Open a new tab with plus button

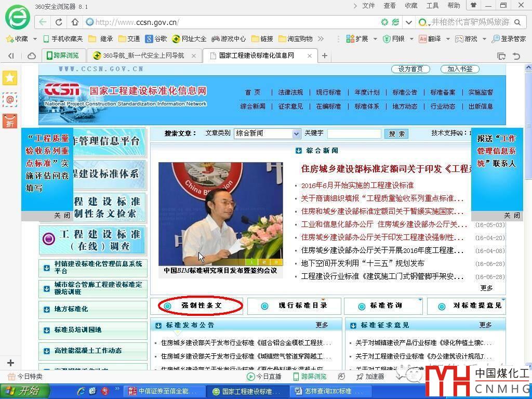pyautogui.click(x=325, y=55)
